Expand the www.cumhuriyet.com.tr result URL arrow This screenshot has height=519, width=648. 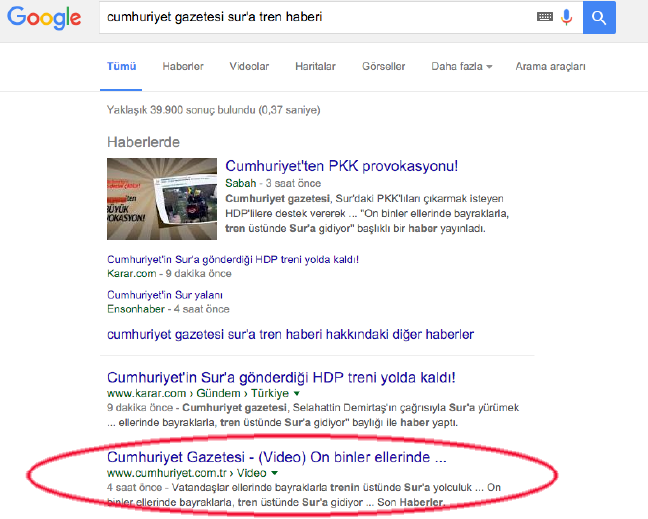[x=274, y=472]
